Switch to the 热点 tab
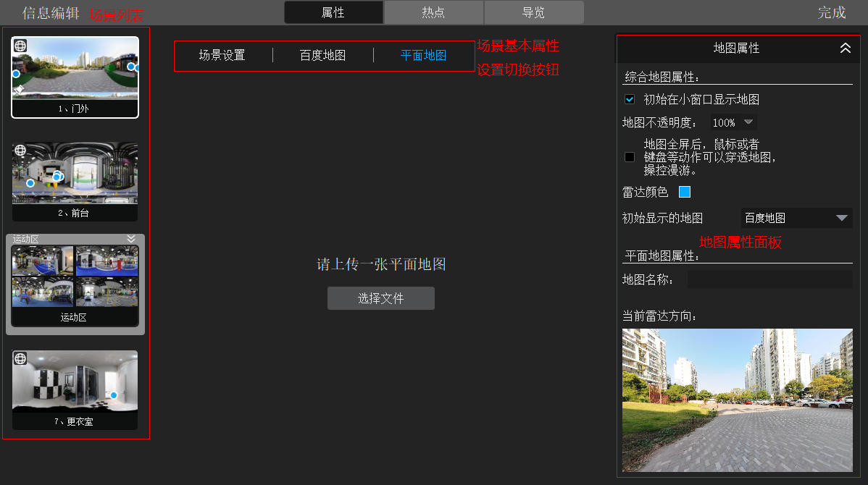 click(x=433, y=12)
